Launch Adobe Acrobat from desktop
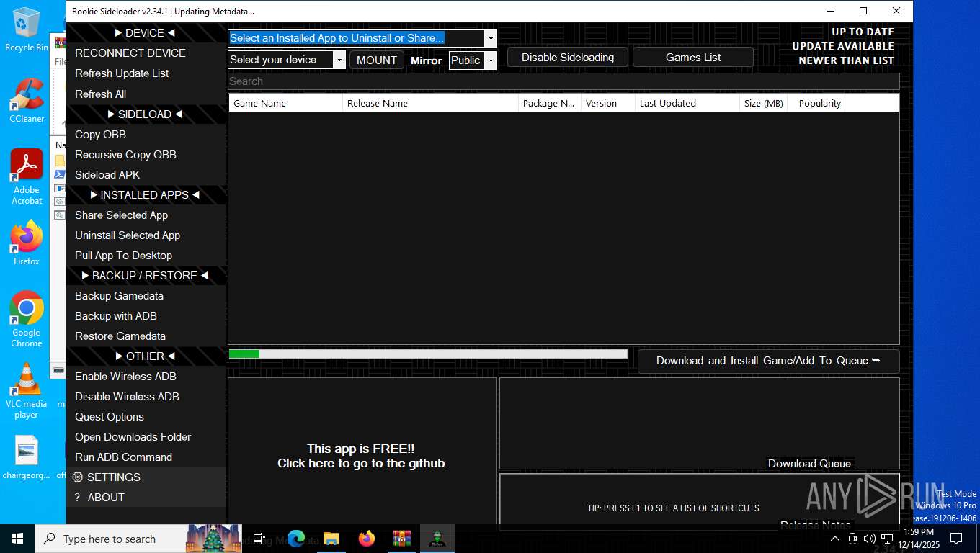The image size is (980, 553). click(x=27, y=176)
